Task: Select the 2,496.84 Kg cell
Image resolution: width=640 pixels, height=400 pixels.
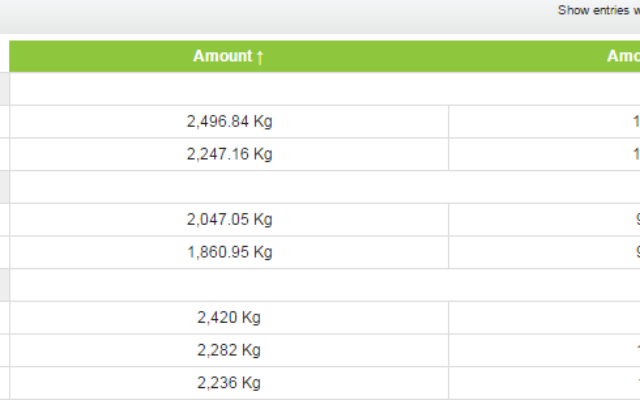Action: [229, 122]
